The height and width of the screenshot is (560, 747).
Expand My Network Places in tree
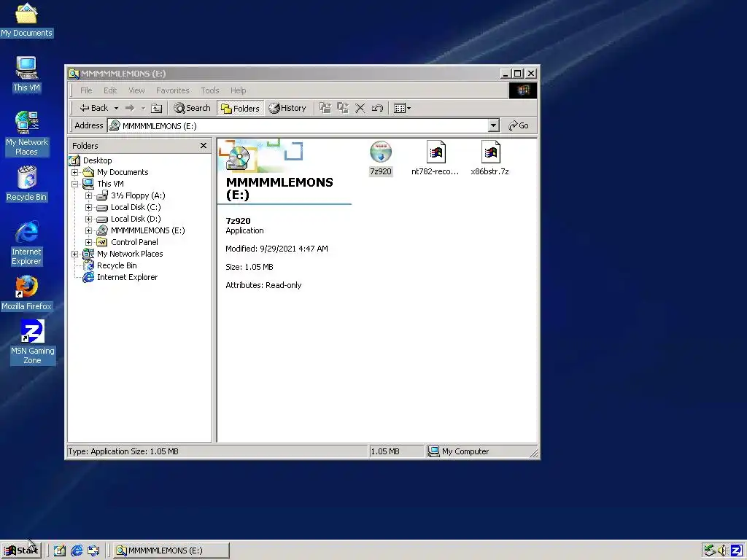point(75,254)
